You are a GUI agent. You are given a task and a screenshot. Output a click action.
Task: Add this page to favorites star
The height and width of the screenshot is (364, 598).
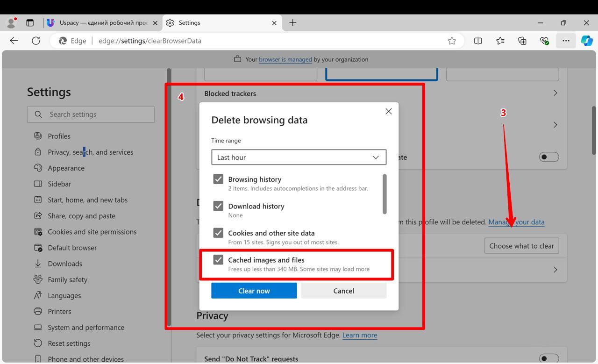[452, 41]
